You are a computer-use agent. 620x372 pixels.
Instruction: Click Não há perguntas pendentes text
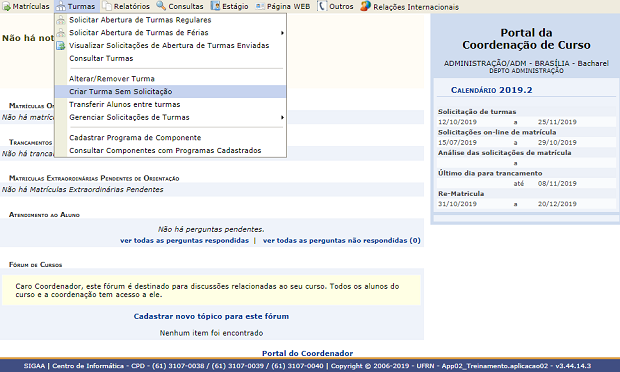pos(211,229)
